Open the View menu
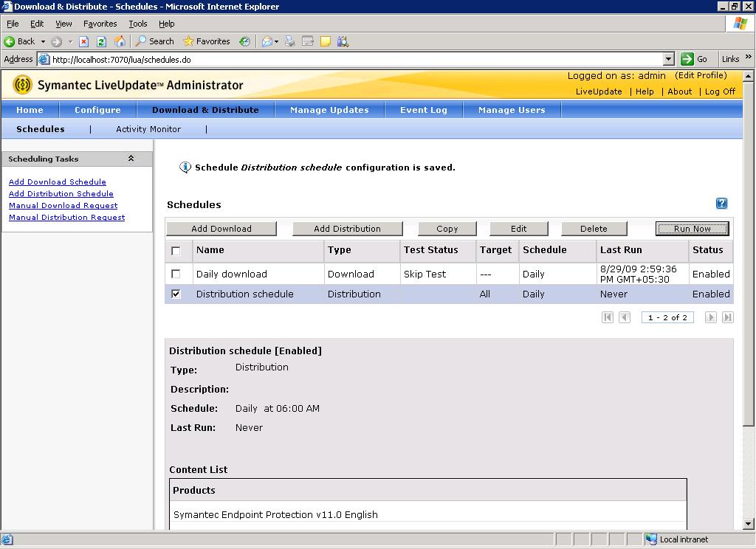This screenshot has width=756, height=549. (63, 24)
